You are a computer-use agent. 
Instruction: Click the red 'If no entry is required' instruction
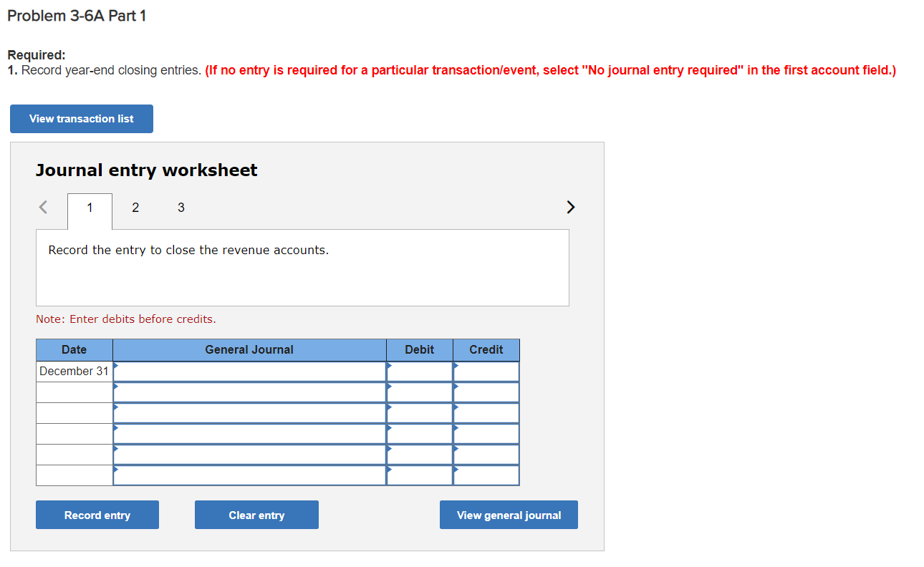(550, 70)
